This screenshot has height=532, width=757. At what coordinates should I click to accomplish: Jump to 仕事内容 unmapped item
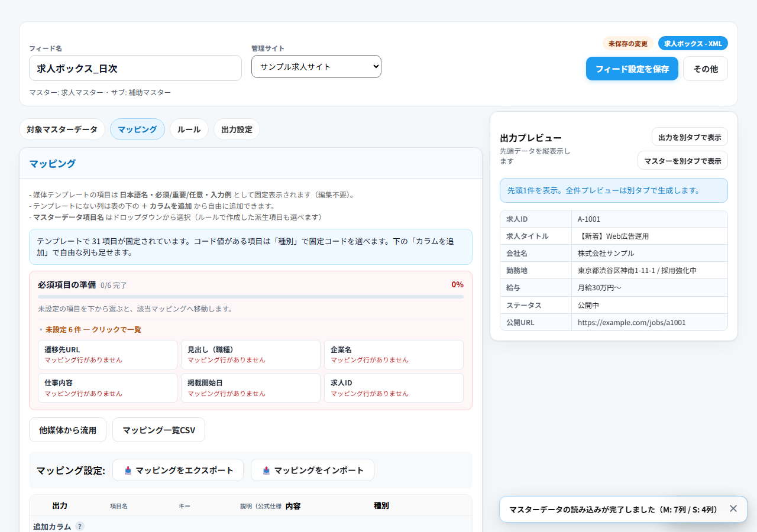[x=108, y=388]
